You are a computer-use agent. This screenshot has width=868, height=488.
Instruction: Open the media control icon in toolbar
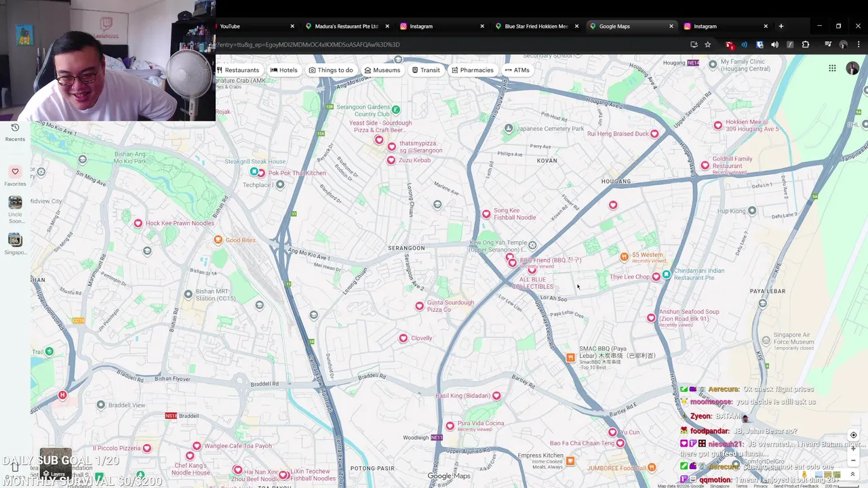(x=828, y=45)
